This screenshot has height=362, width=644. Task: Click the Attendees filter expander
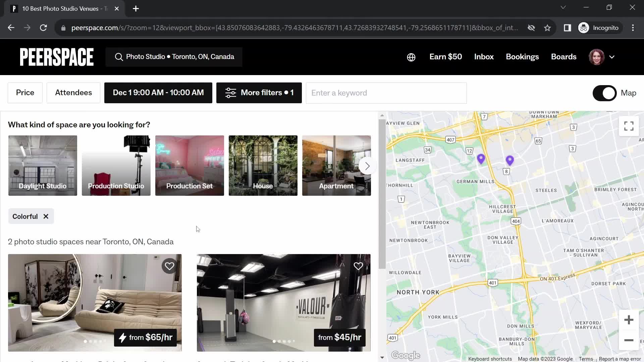73,93
